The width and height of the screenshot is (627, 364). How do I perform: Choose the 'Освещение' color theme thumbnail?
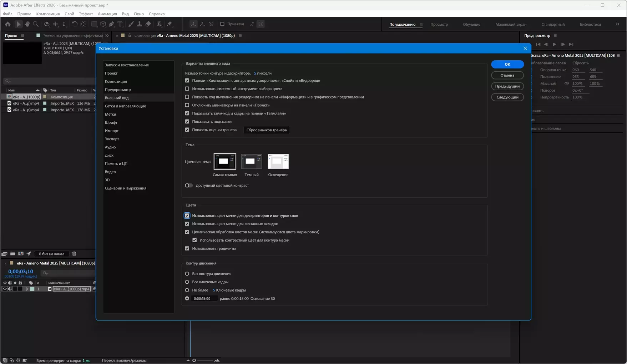(278, 162)
